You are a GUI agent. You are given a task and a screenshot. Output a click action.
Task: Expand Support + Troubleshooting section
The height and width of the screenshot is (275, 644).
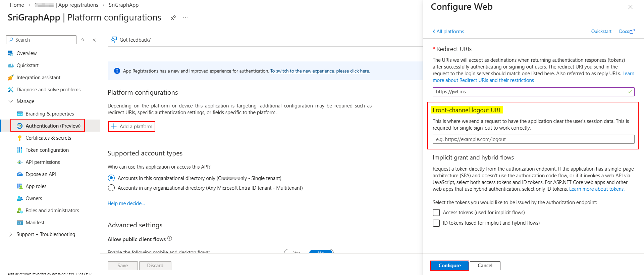pos(10,234)
